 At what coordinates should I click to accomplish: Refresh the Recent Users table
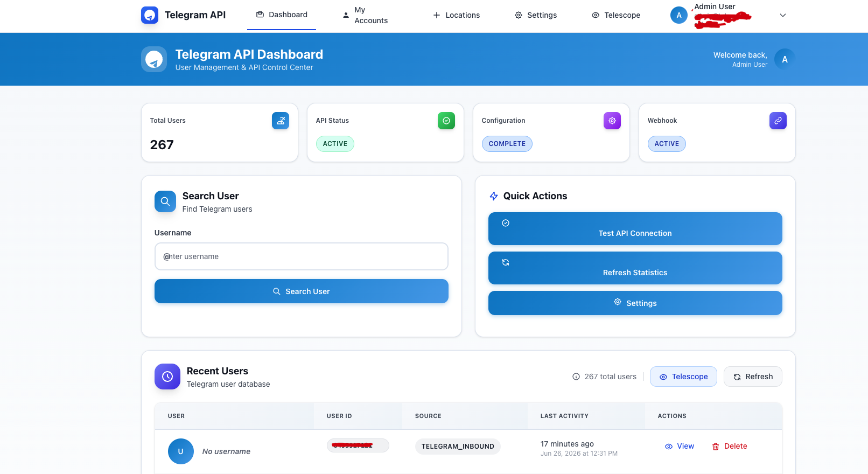[x=753, y=377]
